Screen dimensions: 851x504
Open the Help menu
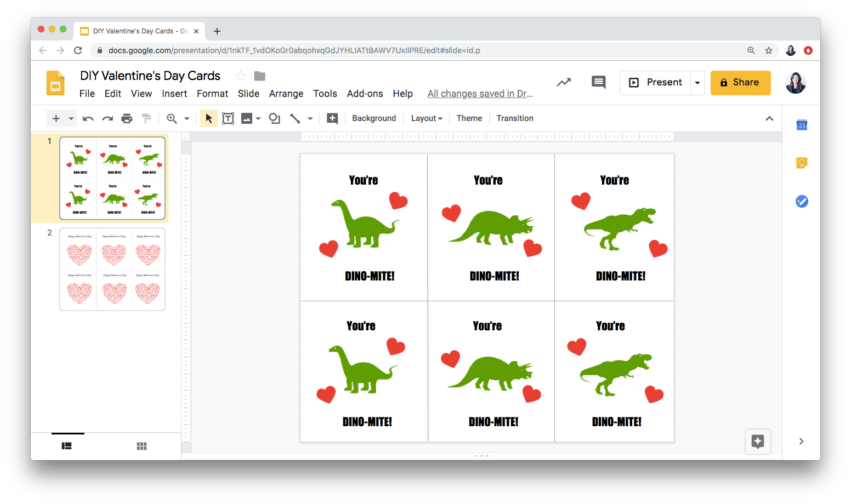[402, 94]
